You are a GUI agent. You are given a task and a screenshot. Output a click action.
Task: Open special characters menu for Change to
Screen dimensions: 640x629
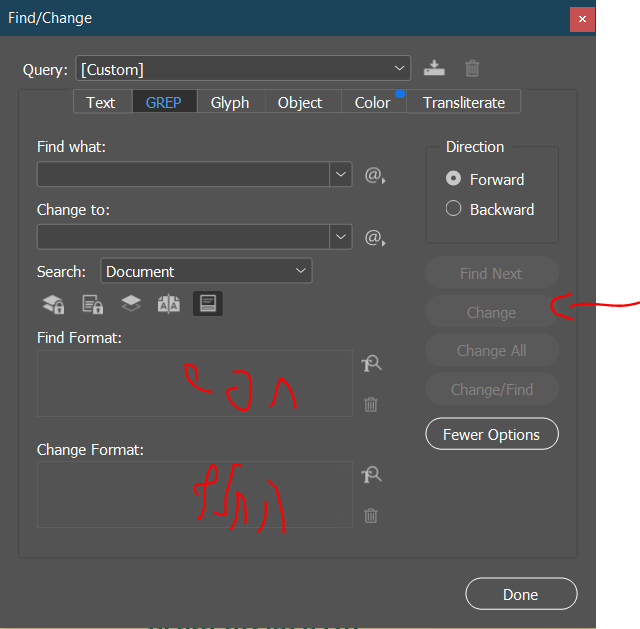click(375, 237)
